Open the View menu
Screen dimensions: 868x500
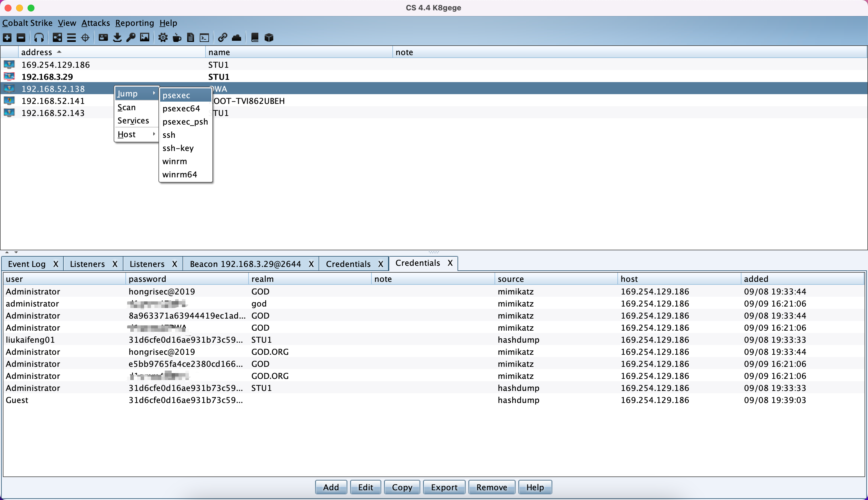pyautogui.click(x=67, y=23)
